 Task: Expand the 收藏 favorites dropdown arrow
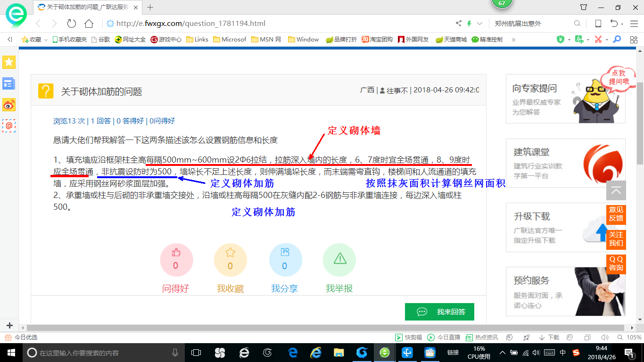pos(46,40)
